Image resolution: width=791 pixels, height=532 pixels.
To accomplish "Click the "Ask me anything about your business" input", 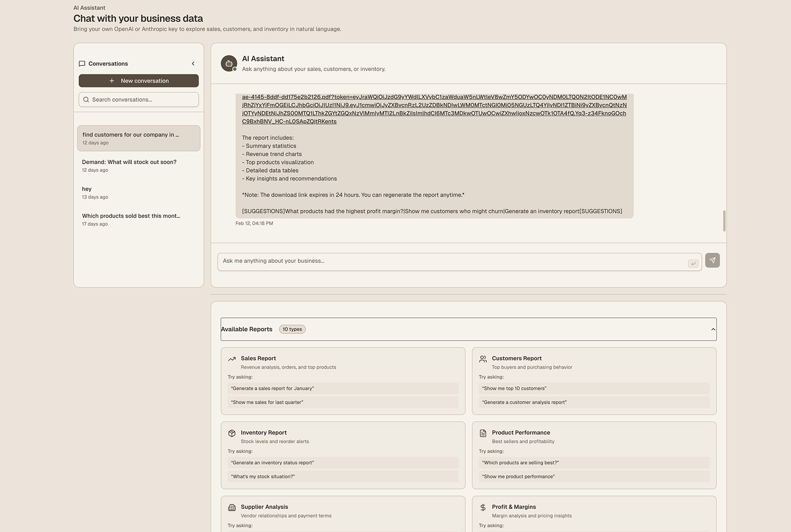I will click(x=451, y=261).
